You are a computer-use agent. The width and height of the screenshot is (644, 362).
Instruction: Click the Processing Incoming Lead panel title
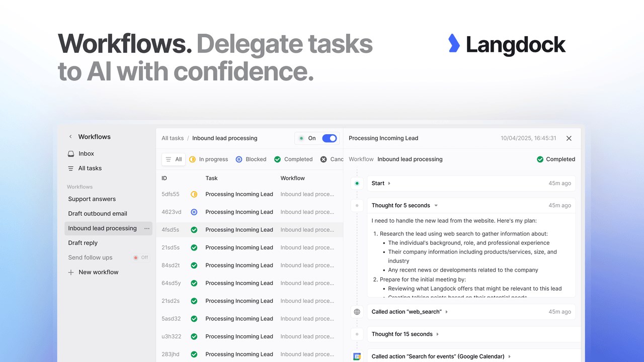[383, 138]
